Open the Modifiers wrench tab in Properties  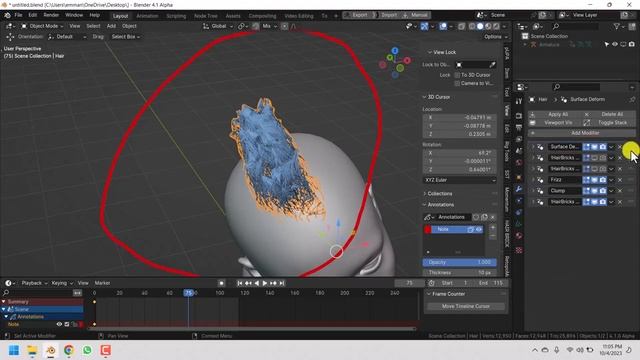click(518, 189)
